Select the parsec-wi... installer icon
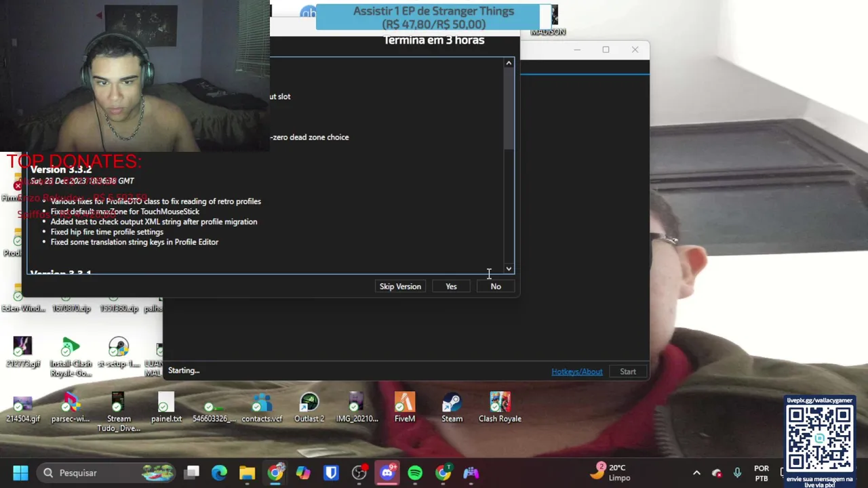Image resolution: width=868 pixels, height=488 pixels. point(71,407)
